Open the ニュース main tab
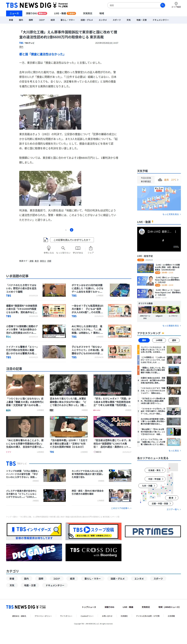Image resolution: width=187 pixels, height=644 pixels. 14,14
